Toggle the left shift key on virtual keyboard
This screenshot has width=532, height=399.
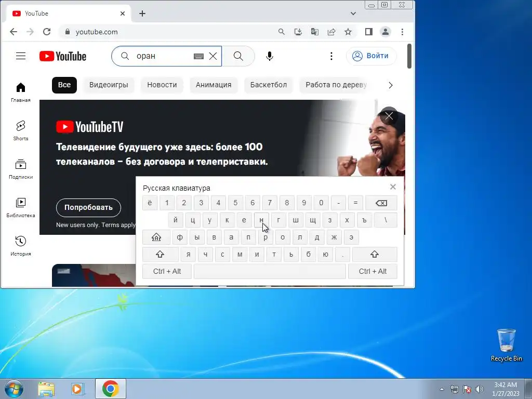click(160, 254)
